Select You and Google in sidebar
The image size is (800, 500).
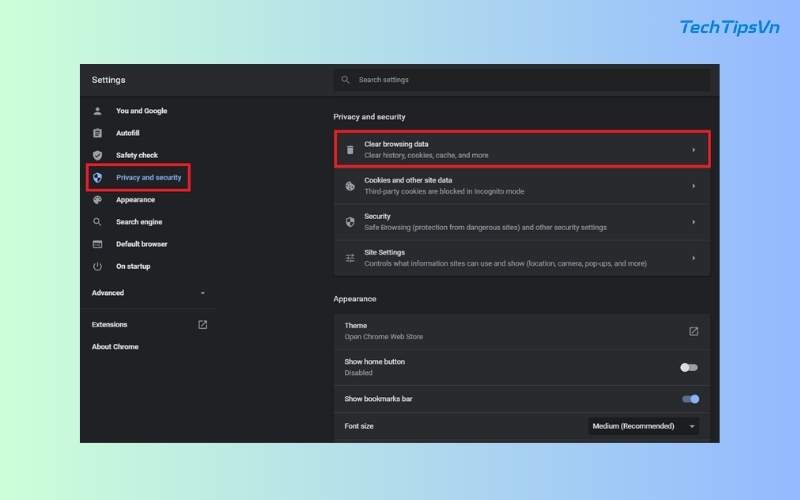tap(141, 111)
